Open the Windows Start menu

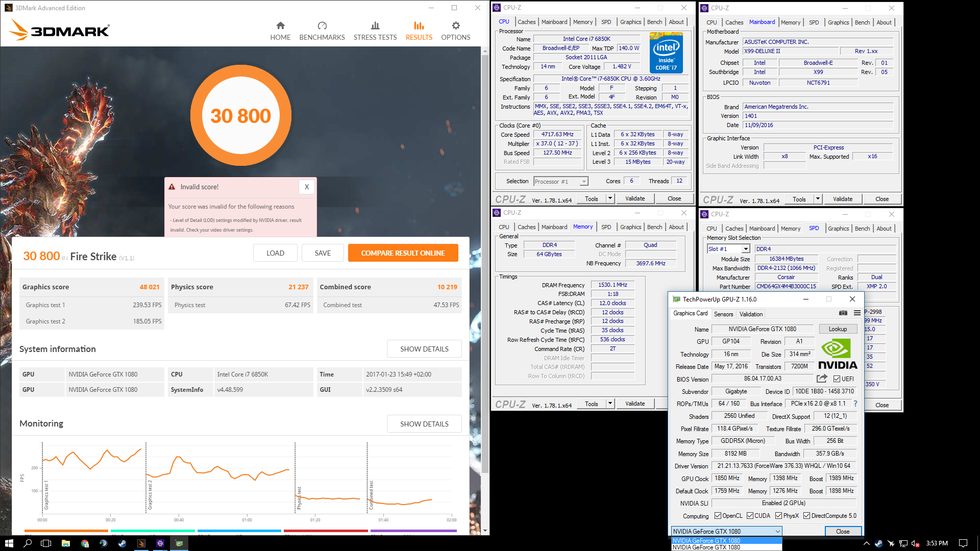tap(9, 543)
